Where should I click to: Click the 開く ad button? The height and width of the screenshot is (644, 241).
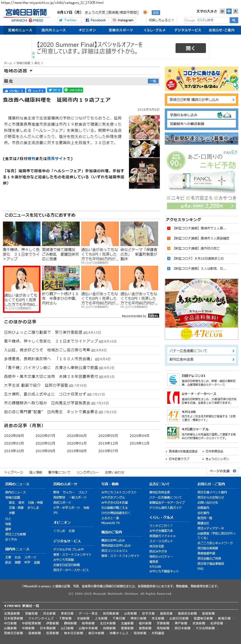190,48
